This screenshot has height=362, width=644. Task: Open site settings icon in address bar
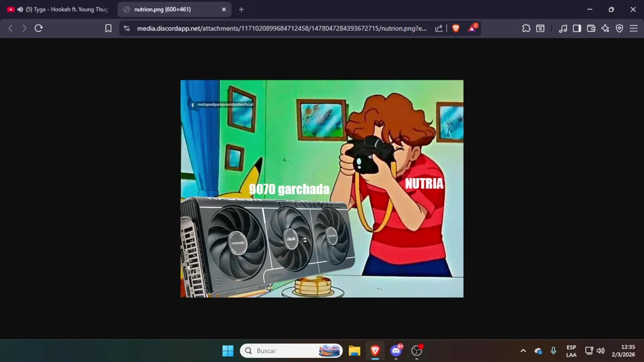[x=126, y=29]
